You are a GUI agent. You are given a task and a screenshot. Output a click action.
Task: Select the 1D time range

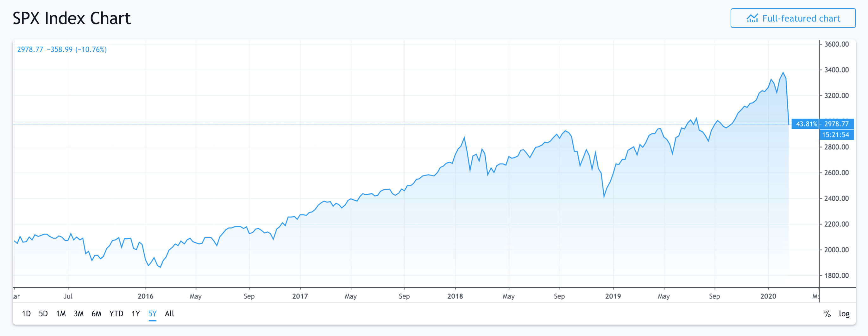26,314
